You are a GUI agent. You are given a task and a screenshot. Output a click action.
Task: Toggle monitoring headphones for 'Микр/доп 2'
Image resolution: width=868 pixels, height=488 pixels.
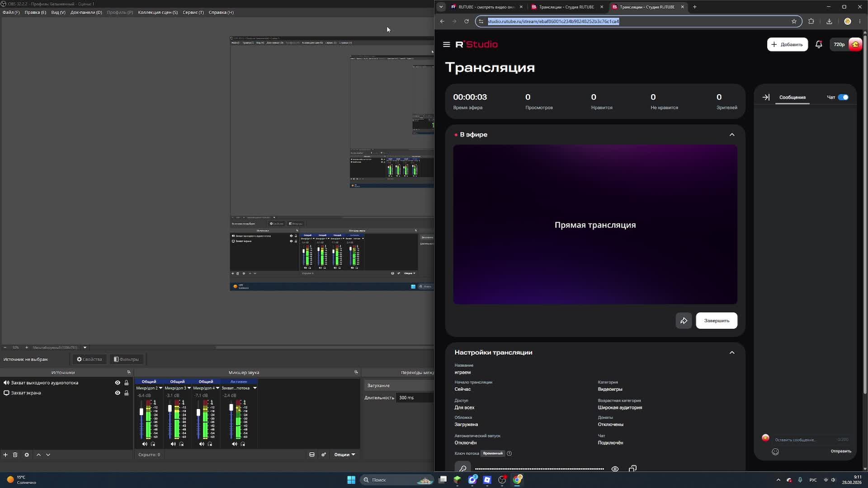(153, 444)
